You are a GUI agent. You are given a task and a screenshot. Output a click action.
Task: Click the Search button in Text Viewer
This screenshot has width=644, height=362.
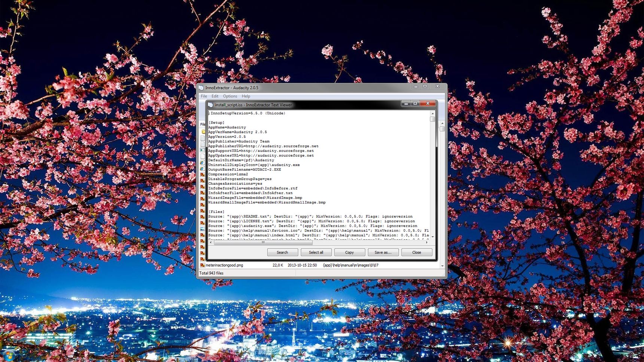point(282,252)
